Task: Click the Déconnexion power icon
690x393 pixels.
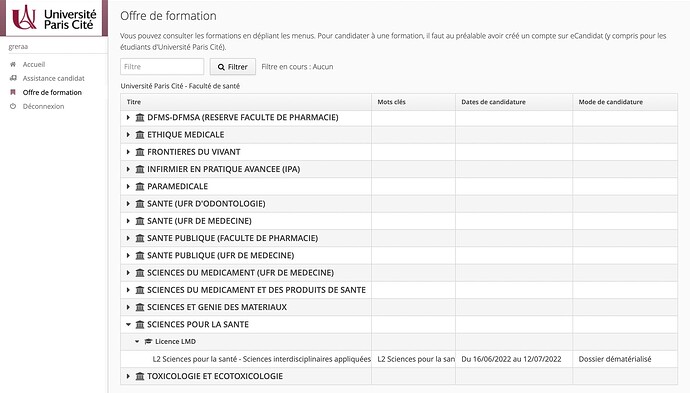Action: (13, 107)
